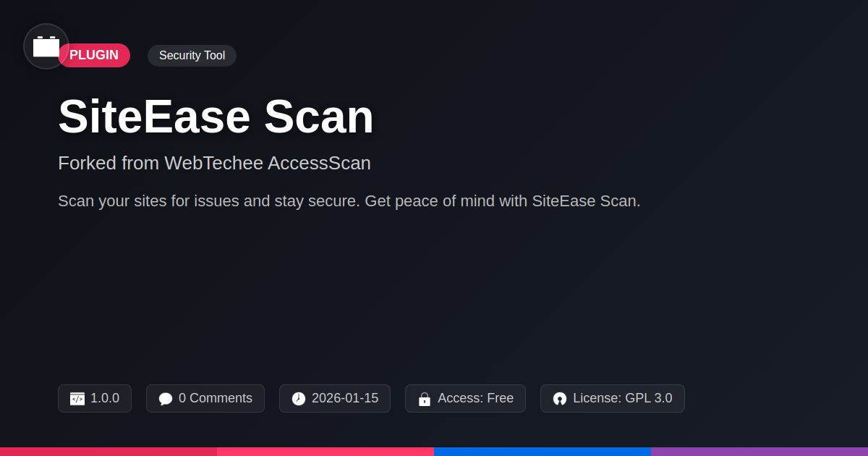Click the plugin description paragraph
Image resolution: width=868 pixels, height=456 pixels.
(349, 200)
